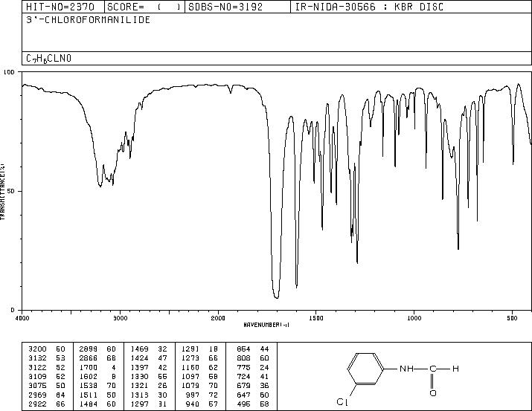Select the 1424 peak wavenumber
532x411 pixels.
pyautogui.click(x=139, y=358)
